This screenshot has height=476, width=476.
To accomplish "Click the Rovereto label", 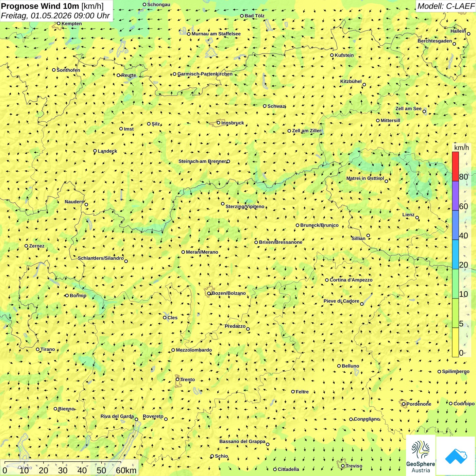I will click(153, 416).
